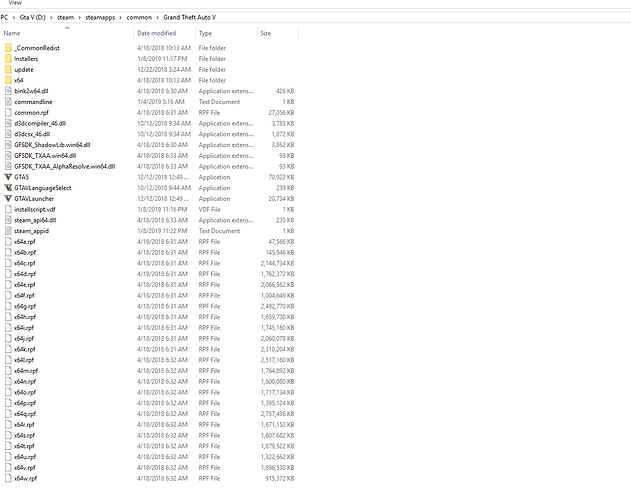
Task: Select the x64w.rpf file icon
Action: (x=8, y=478)
